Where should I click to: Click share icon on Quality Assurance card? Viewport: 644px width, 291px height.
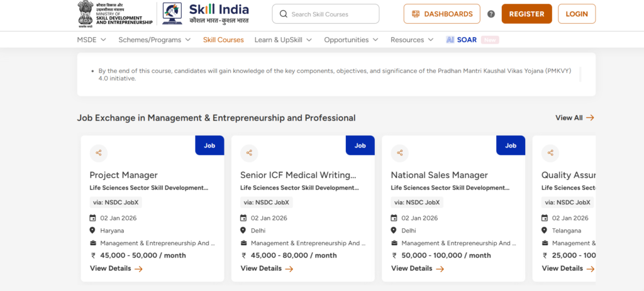(550, 153)
